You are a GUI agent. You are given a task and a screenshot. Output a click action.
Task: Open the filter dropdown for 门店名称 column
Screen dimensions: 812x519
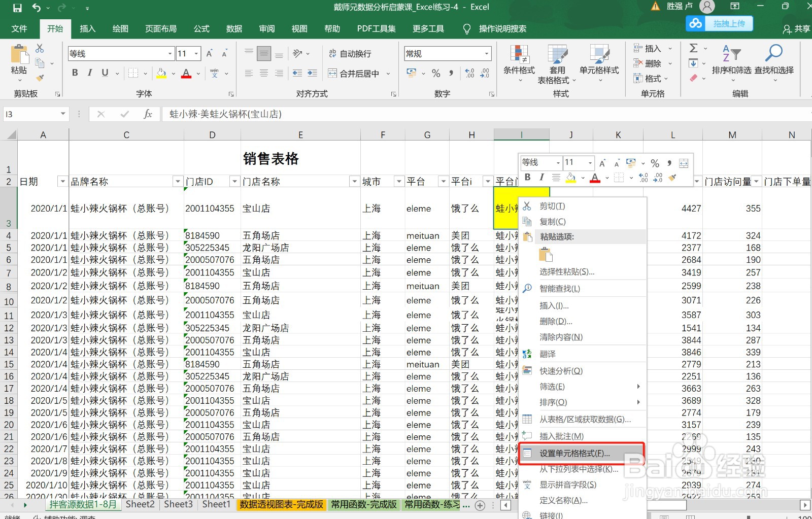pyautogui.click(x=354, y=182)
